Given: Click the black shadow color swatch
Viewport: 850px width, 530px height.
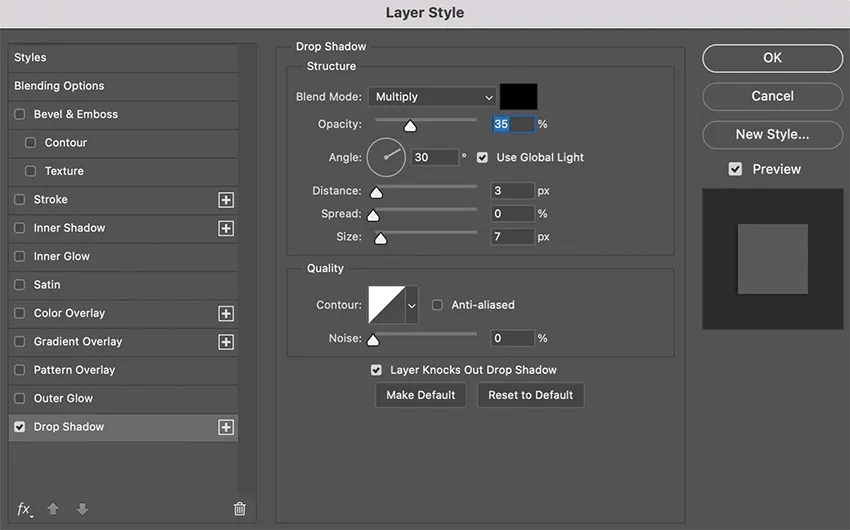Looking at the screenshot, I should [x=518, y=97].
